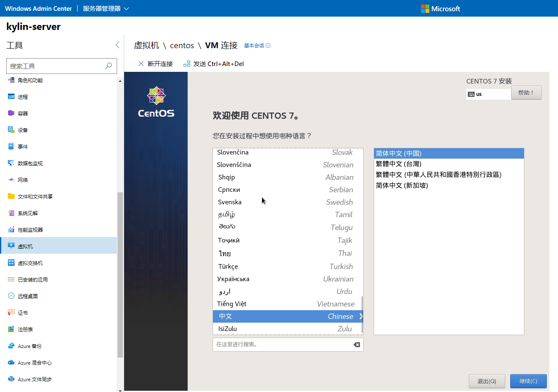Viewport: 558px width, 392px height.
Task: Click the 继续(C) continue button
Action: tap(528, 381)
